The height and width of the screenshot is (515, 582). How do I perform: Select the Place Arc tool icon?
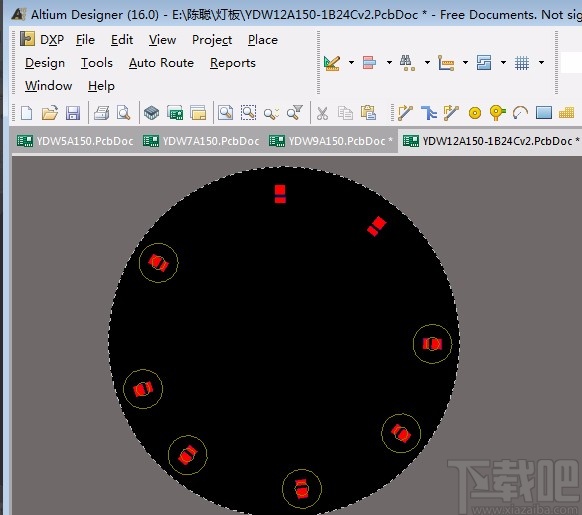[x=520, y=113]
